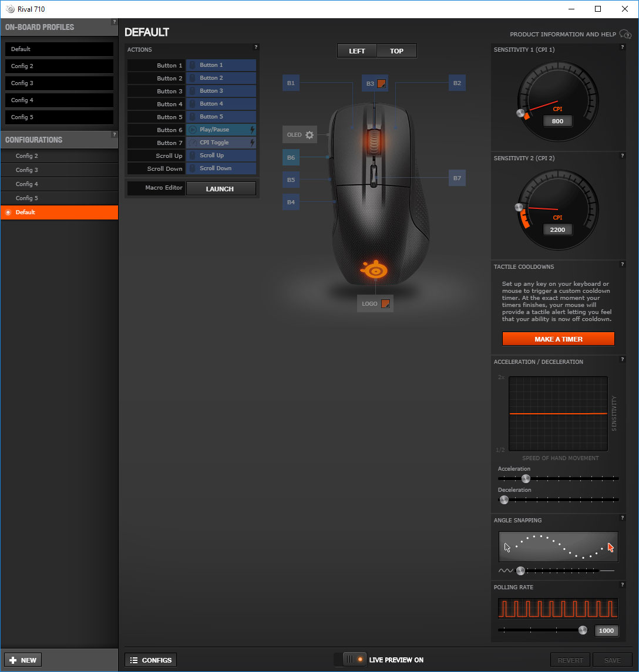
Task: Open the Tactile Cooldowns help icon
Action: [x=623, y=264]
